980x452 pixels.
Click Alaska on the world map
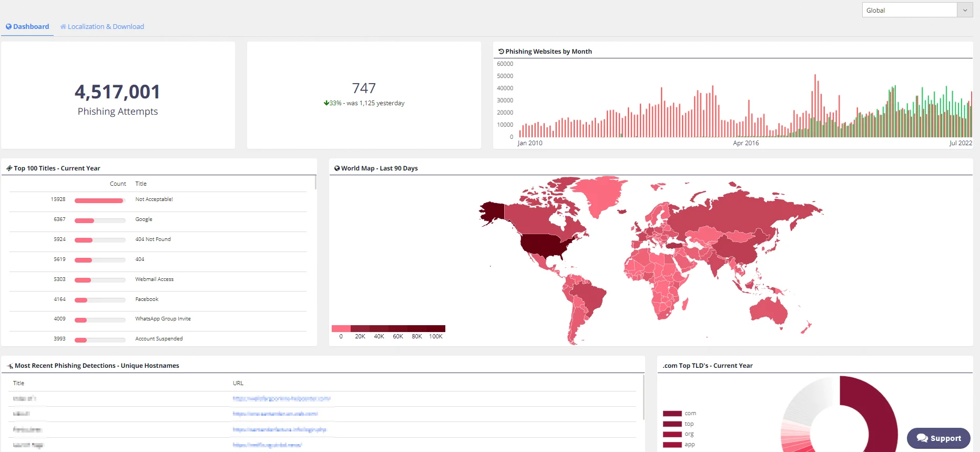pos(492,212)
